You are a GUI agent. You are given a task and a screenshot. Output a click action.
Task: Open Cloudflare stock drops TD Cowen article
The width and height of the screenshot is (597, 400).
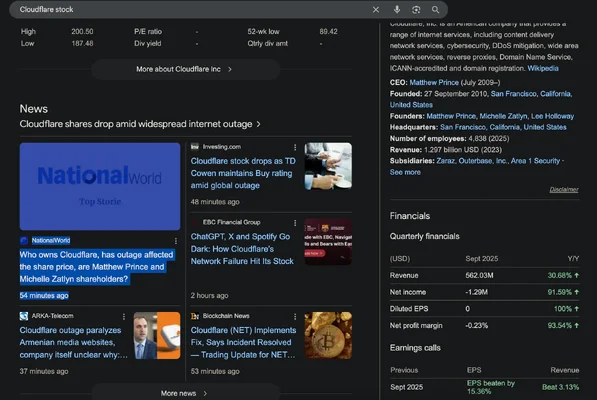tap(243, 173)
